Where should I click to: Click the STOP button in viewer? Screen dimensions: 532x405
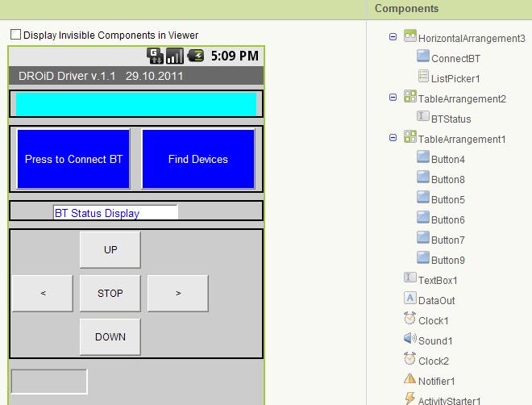[x=110, y=294]
